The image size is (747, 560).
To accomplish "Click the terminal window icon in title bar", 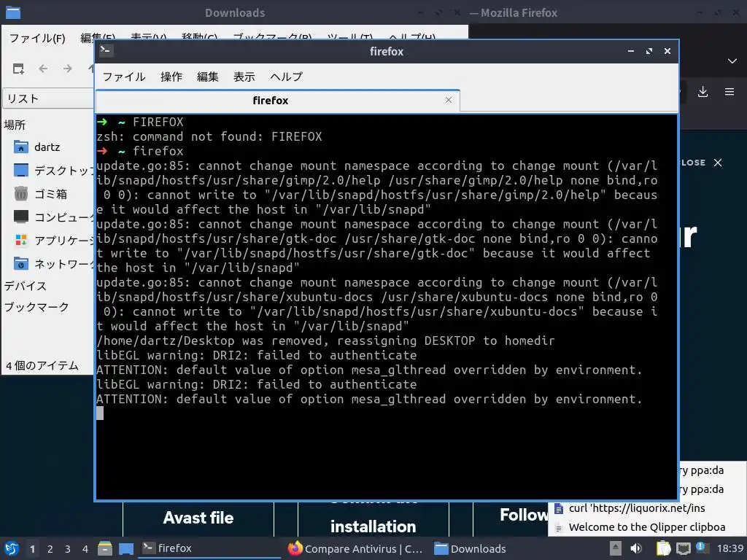I will [x=107, y=50].
